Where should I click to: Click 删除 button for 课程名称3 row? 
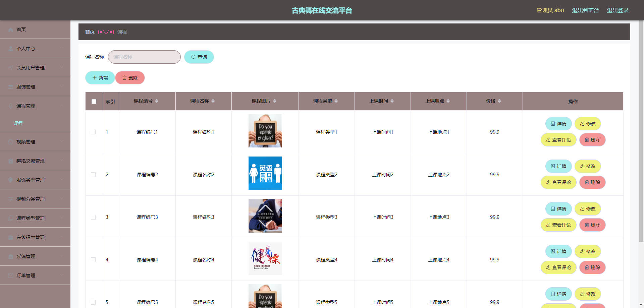pos(592,225)
